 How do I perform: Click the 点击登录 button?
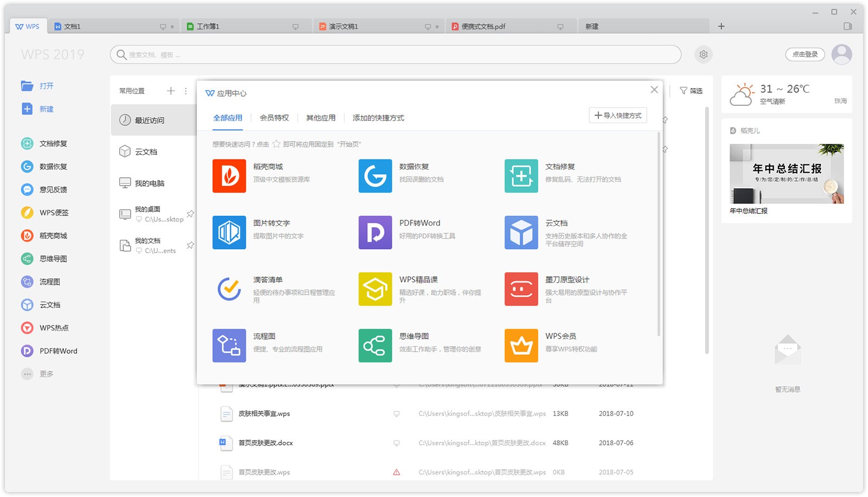coord(805,54)
